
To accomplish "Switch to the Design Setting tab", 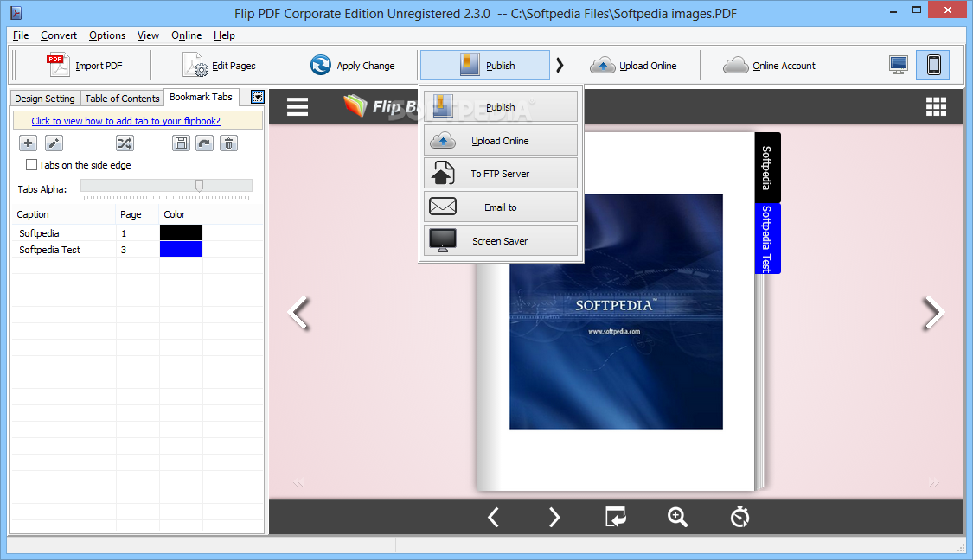I will (45, 98).
